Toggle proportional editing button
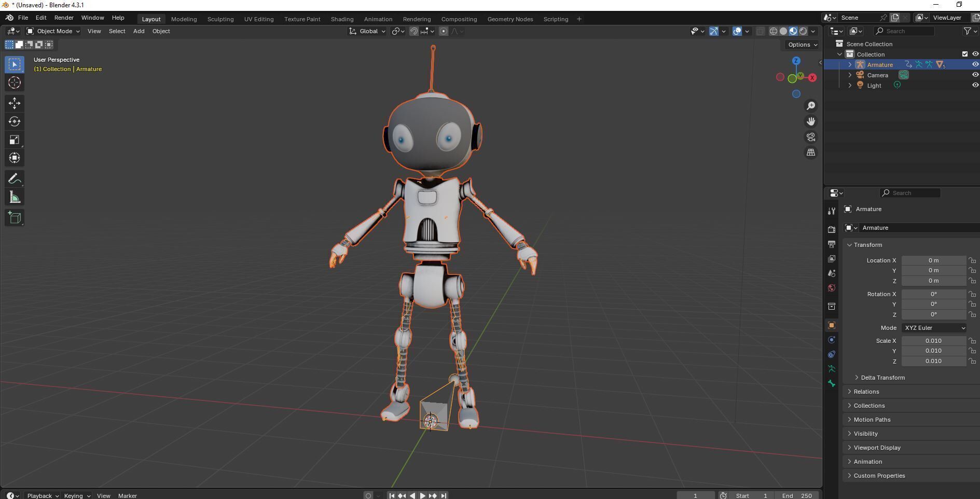980x499 pixels. pyautogui.click(x=444, y=31)
